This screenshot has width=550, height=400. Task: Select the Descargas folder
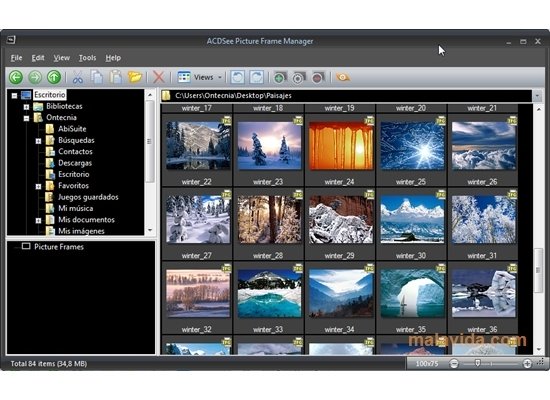tap(75, 163)
